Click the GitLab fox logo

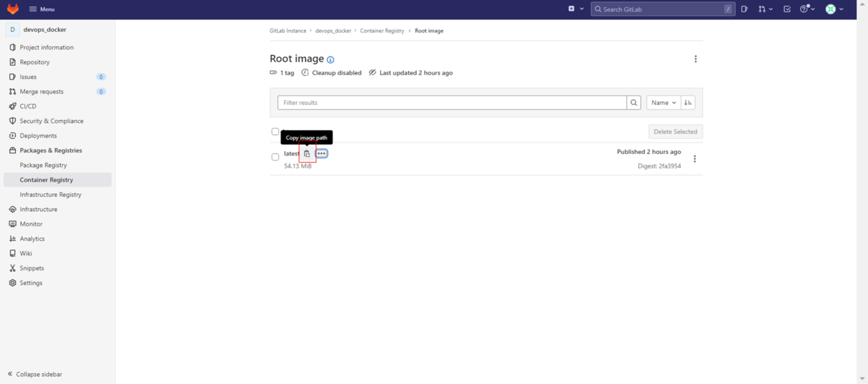tap(13, 9)
